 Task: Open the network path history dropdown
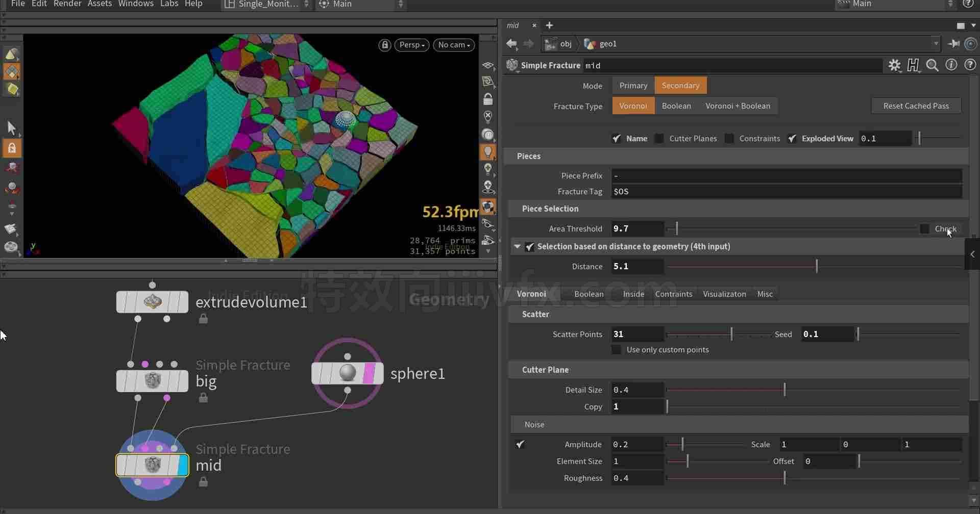click(x=936, y=44)
